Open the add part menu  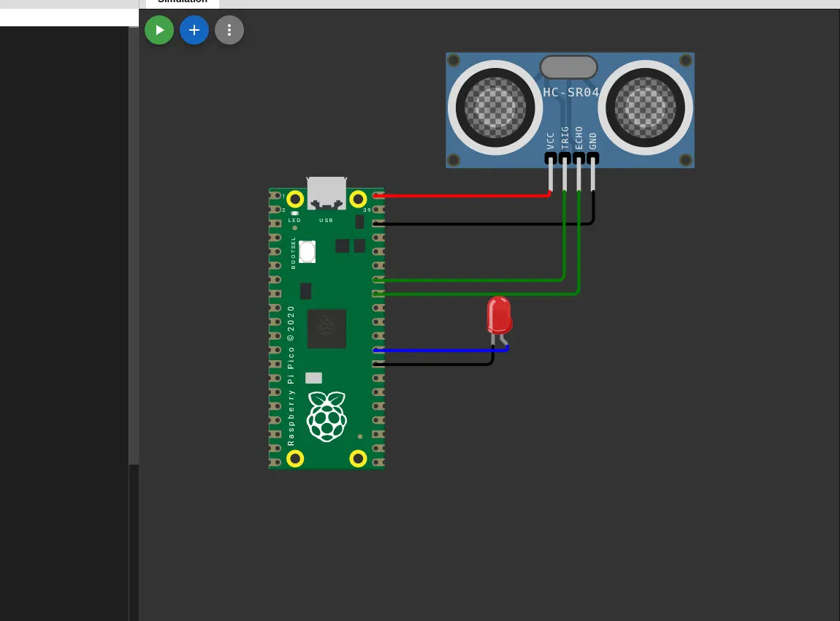point(194,30)
